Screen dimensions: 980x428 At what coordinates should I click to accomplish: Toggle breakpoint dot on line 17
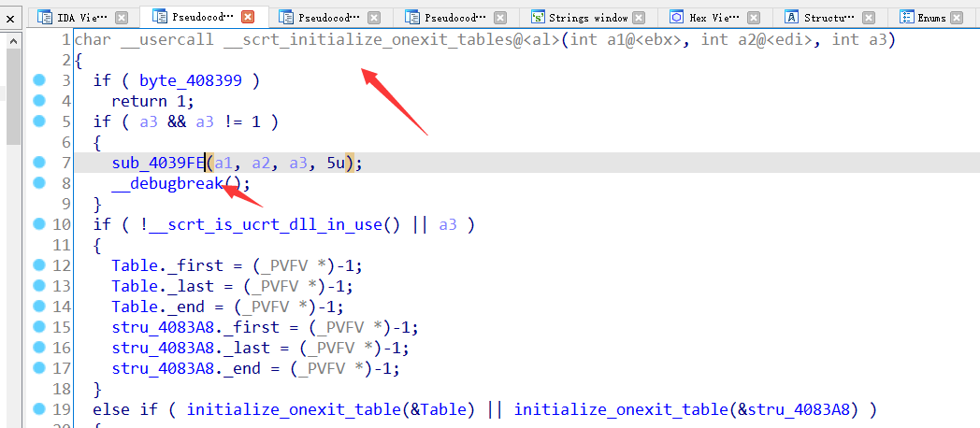coord(39,368)
